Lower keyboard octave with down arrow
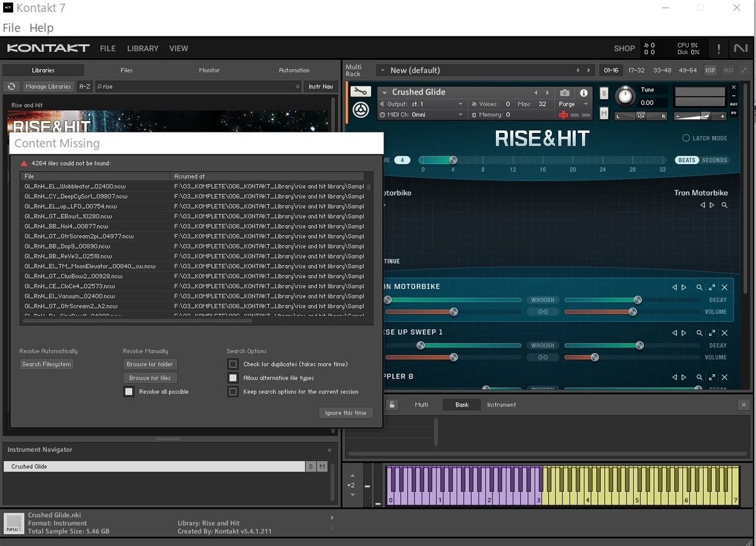This screenshot has height=546, width=756. click(352, 495)
